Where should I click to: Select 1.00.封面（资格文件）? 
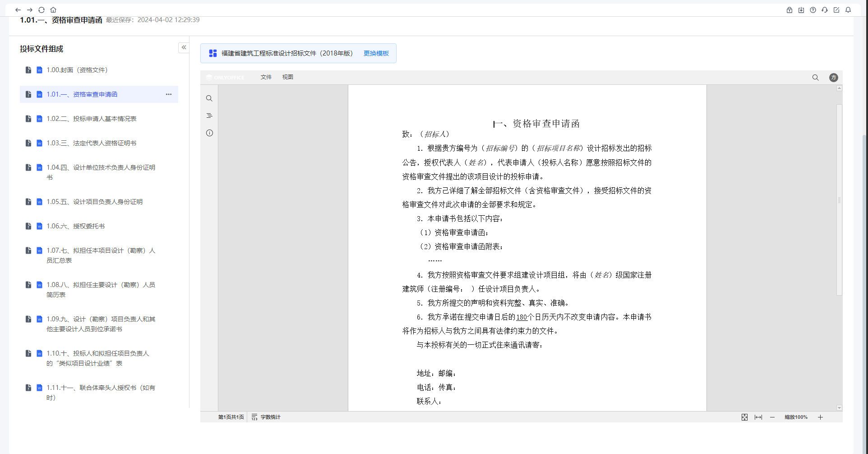(99, 70)
